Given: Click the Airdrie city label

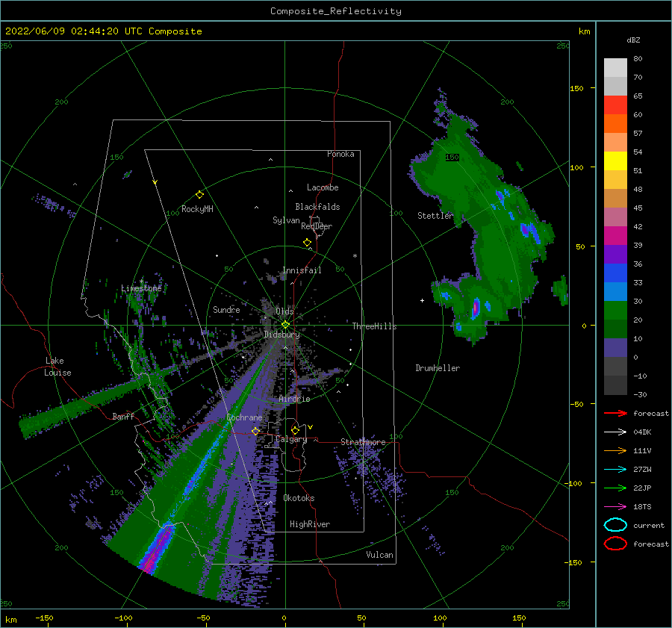Looking at the screenshot, I should tap(294, 399).
